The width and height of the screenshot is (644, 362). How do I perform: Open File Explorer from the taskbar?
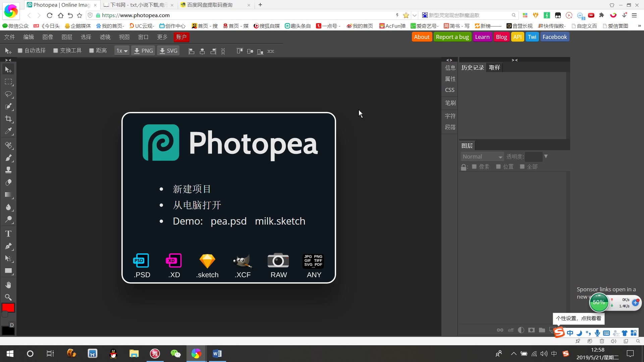coord(134,354)
